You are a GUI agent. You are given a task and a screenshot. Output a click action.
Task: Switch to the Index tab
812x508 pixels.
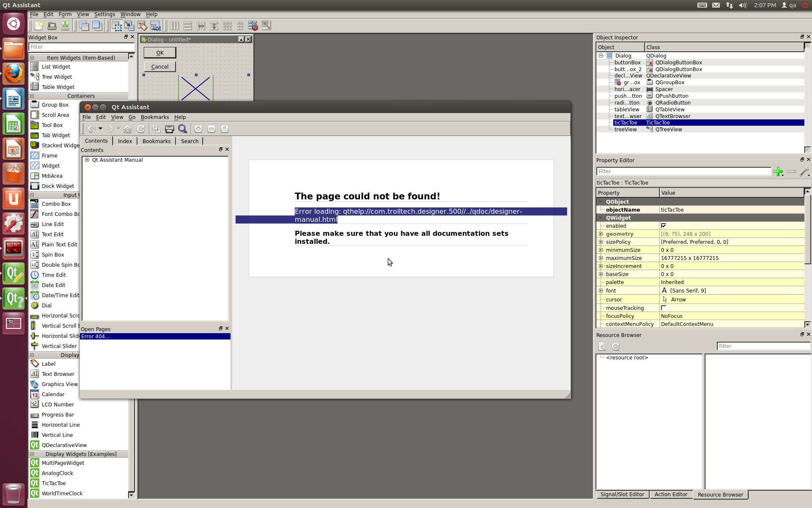point(125,141)
